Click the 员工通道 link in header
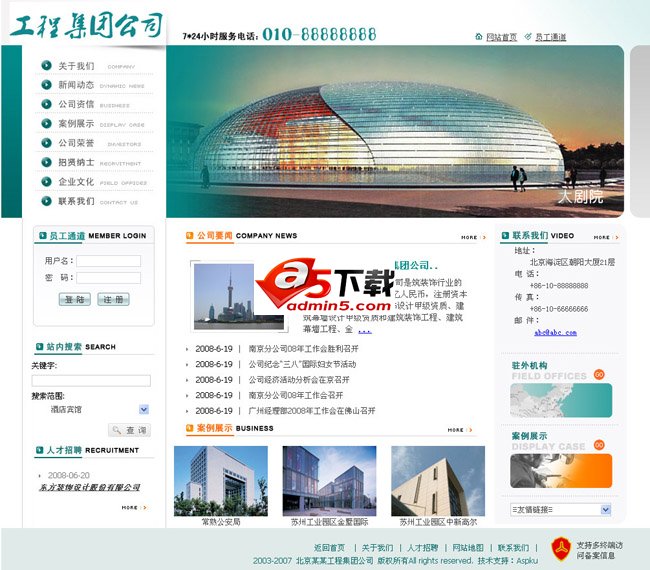 550,37
